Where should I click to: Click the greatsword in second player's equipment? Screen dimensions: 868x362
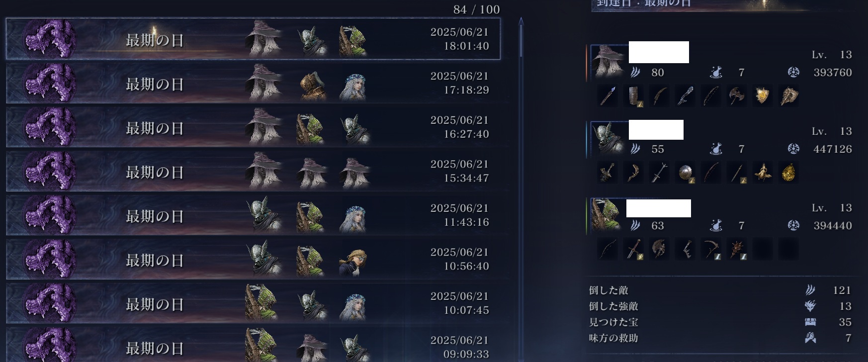659,173
